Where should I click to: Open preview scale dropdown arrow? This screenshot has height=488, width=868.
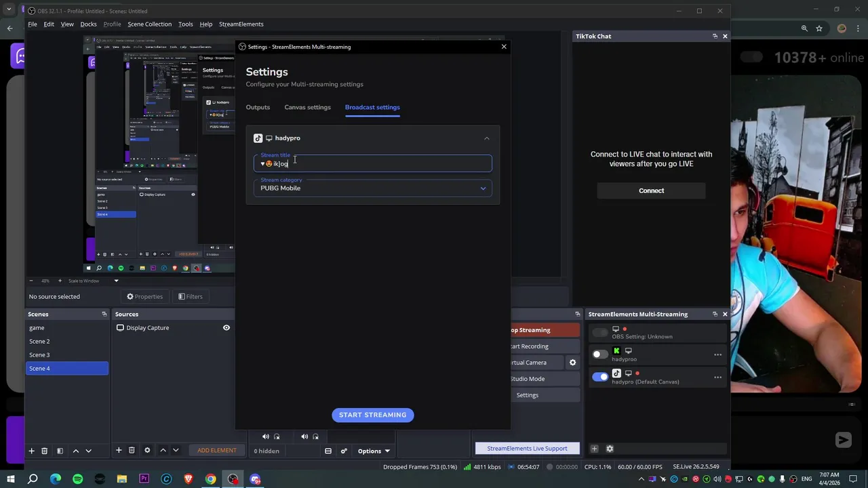click(x=116, y=281)
